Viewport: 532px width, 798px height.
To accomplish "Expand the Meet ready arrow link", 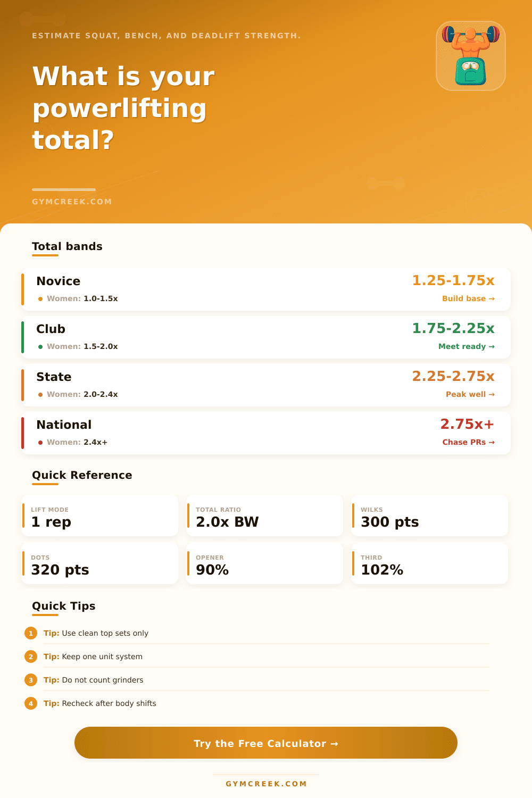I will [467, 346].
